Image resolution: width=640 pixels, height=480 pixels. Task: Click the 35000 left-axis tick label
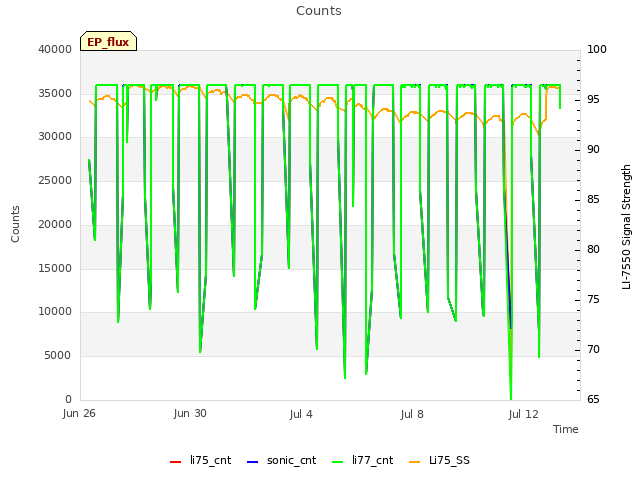click(55, 93)
